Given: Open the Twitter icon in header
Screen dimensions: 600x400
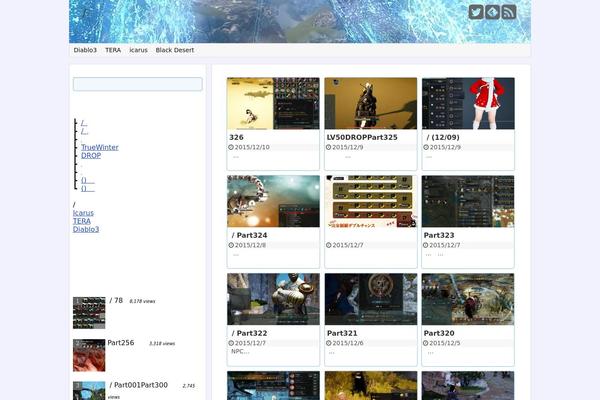Looking at the screenshot, I should pos(476,12).
